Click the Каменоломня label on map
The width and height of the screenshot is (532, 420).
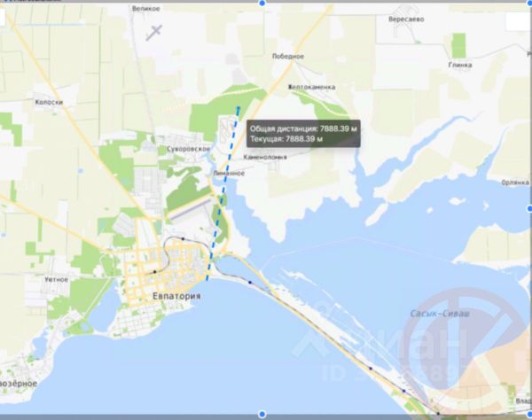pyautogui.click(x=265, y=157)
